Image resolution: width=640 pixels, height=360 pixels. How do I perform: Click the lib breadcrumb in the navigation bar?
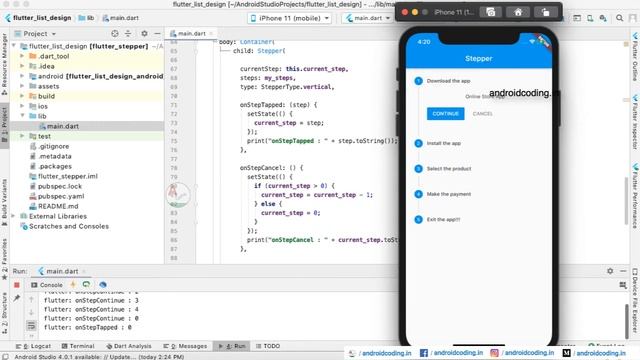86,18
